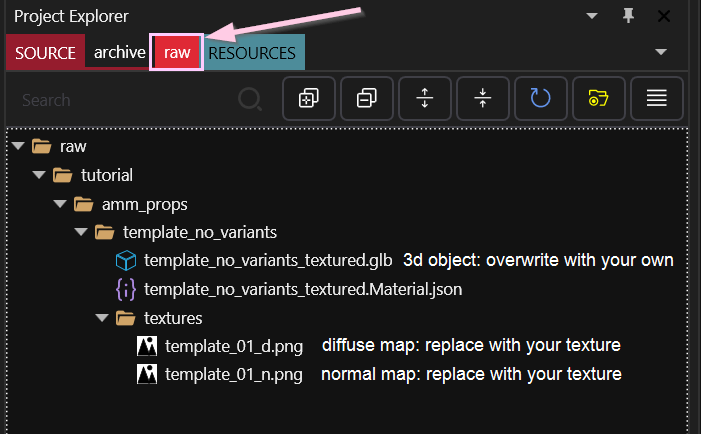Click the collapse children arrows icon
Screen dimensions: 701x434
coord(483,98)
